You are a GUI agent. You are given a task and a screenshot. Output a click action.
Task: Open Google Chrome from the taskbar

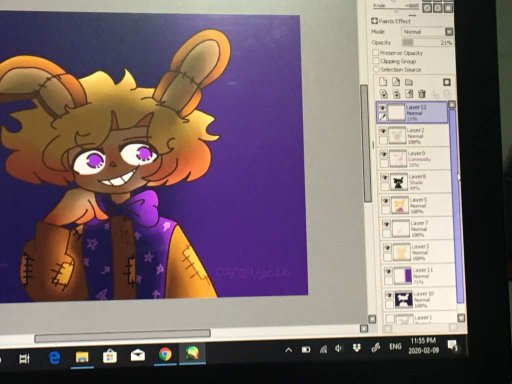click(x=165, y=354)
